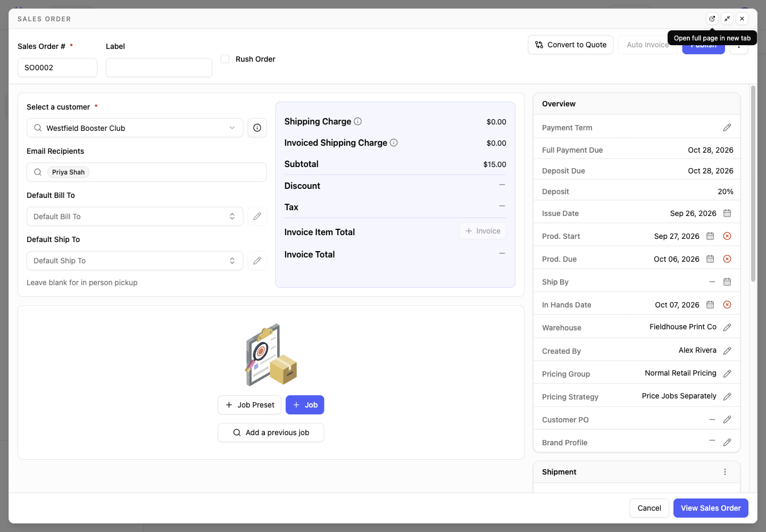This screenshot has width=766, height=532.
Task: Click Add a previous job
Action: tap(271, 433)
